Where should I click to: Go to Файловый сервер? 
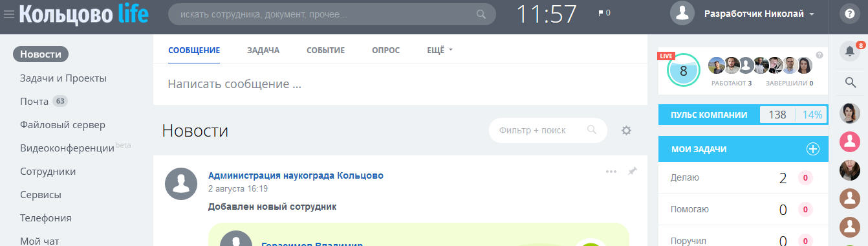(x=63, y=124)
